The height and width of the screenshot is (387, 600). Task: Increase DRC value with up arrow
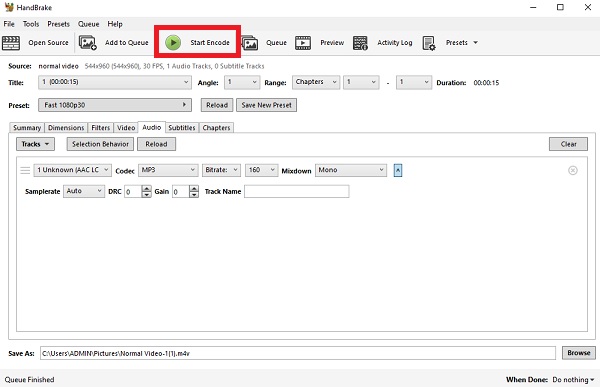click(x=147, y=188)
